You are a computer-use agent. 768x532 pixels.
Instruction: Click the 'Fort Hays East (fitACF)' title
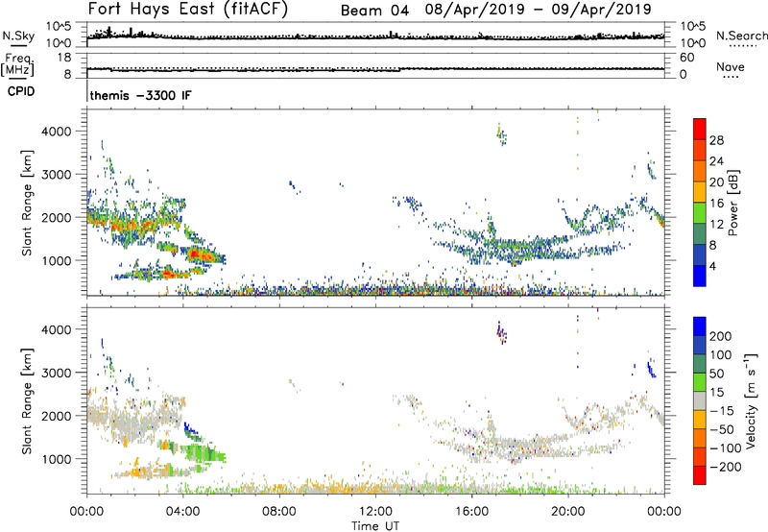pos(187,9)
